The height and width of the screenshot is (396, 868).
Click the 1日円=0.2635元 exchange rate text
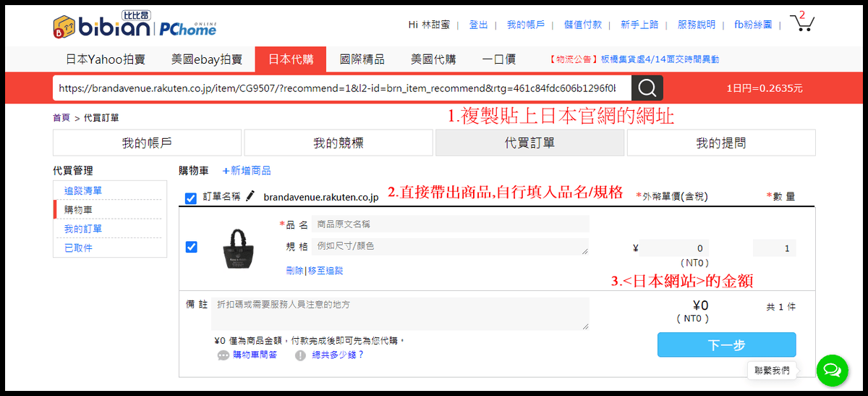[x=765, y=89]
